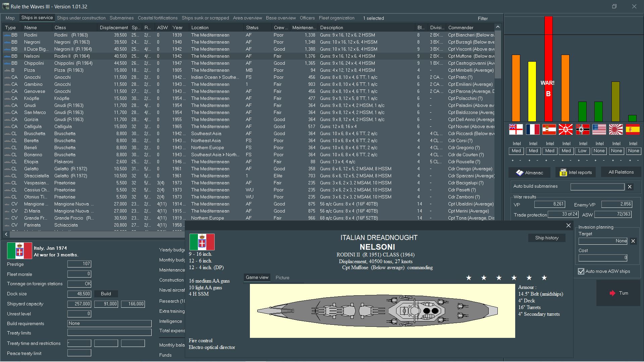644x362 pixels.
Task: Open Intel reports filing cabinet button
Action: coord(576,173)
